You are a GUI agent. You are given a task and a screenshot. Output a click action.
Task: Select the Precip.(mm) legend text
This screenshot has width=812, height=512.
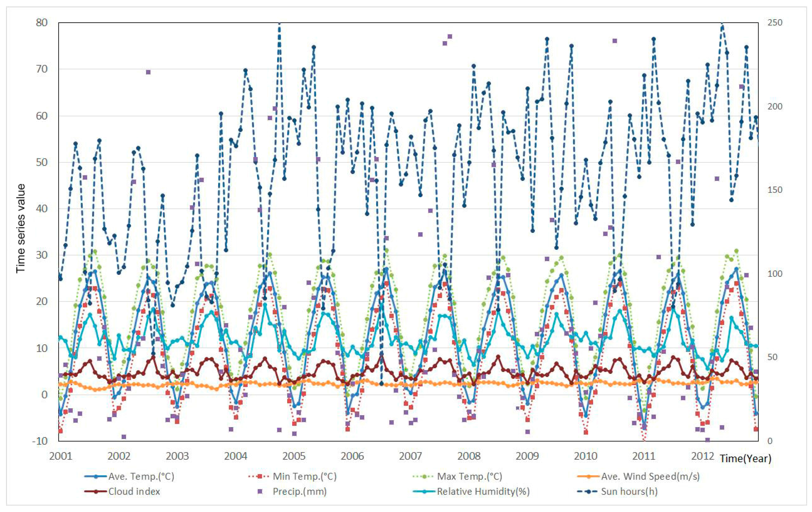click(299, 492)
